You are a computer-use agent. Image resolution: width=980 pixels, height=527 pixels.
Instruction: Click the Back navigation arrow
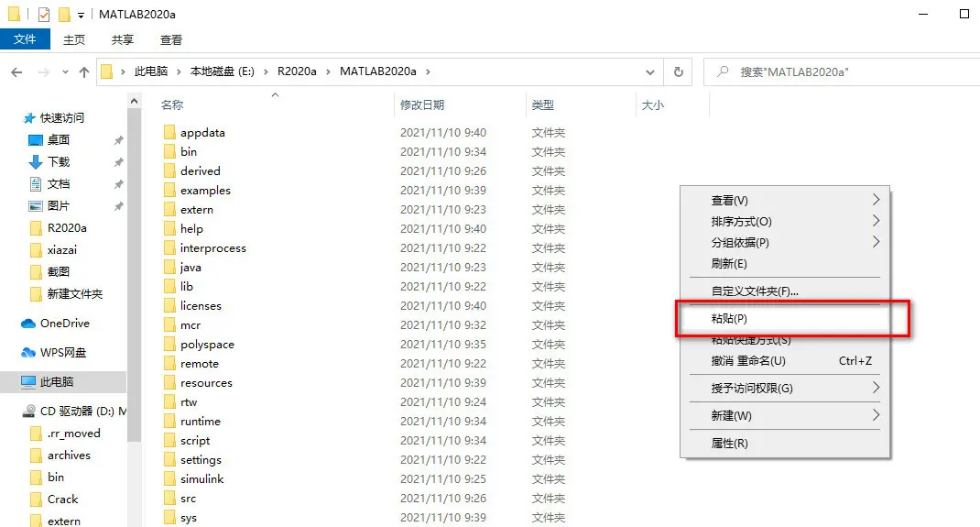(16, 71)
